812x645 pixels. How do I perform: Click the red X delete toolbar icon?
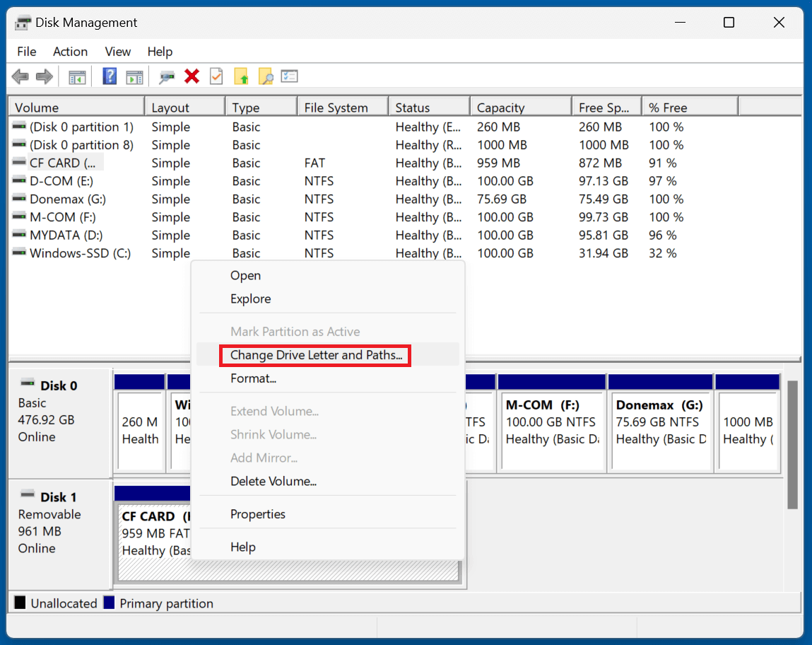(x=192, y=76)
